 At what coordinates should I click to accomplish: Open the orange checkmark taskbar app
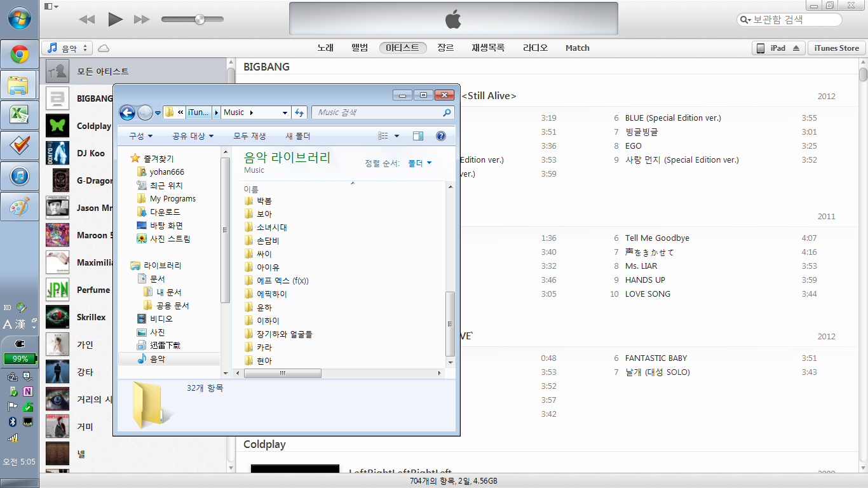(x=19, y=146)
